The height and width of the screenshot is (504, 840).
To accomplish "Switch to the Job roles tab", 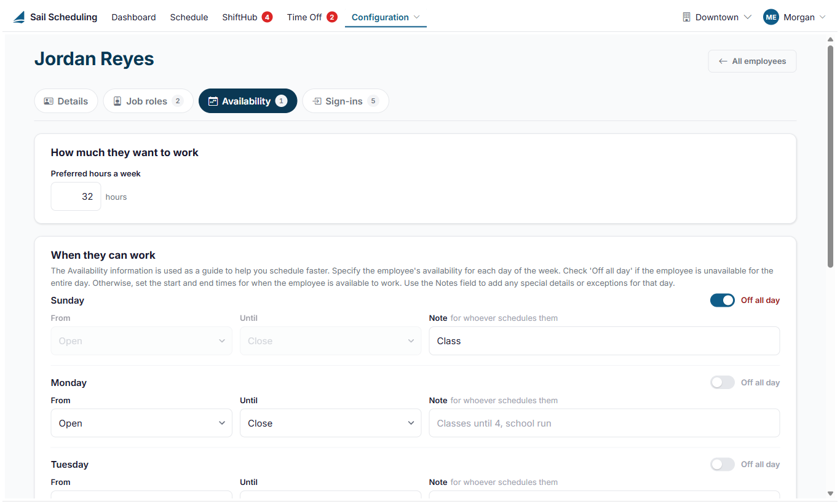I will (148, 101).
